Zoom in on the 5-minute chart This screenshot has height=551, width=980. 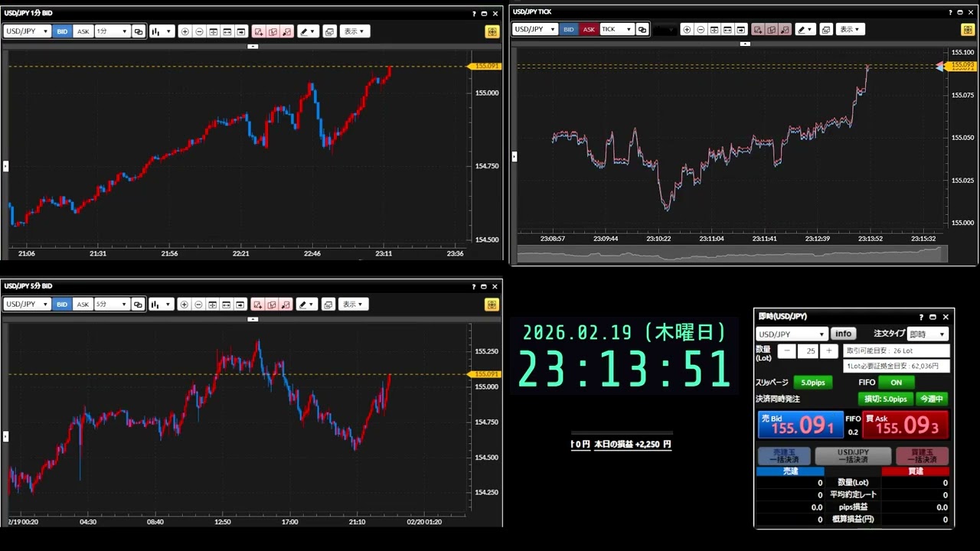(x=185, y=304)
